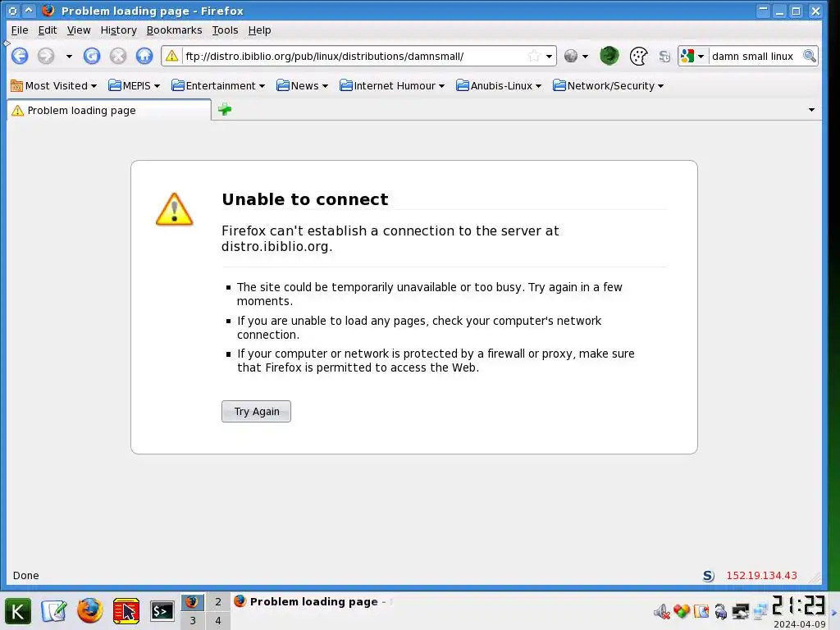
Task: Click the green round toolbar extension icon
Action: point(609,56)
